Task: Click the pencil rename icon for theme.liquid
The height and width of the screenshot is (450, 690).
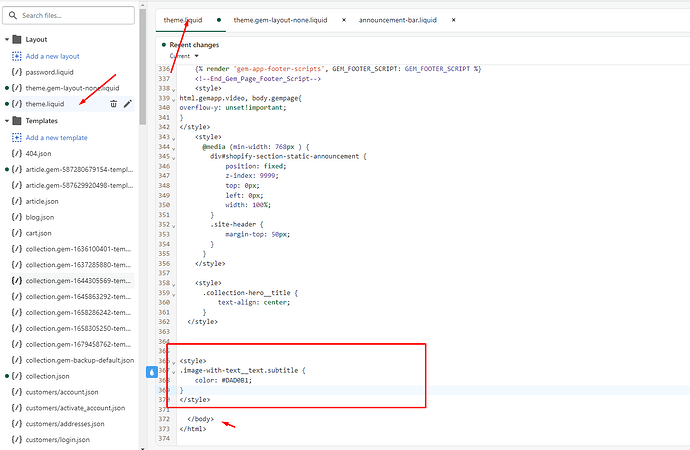Action: (128, 103)
